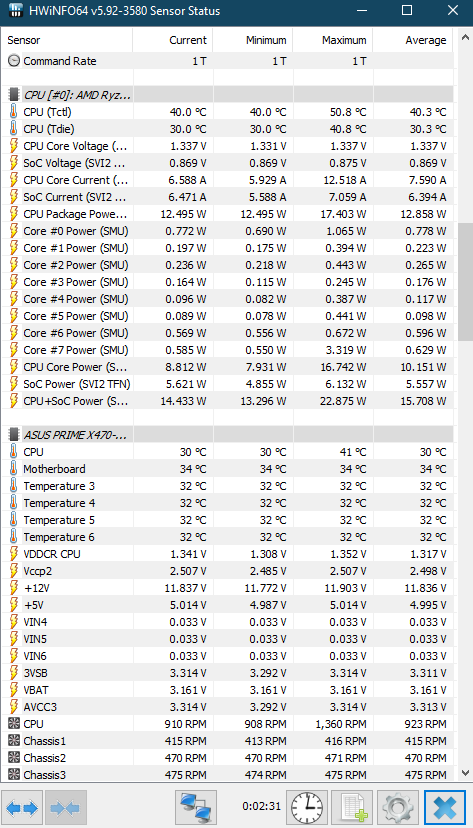
Task: Open the remote network computers icon
Action: 196,808
